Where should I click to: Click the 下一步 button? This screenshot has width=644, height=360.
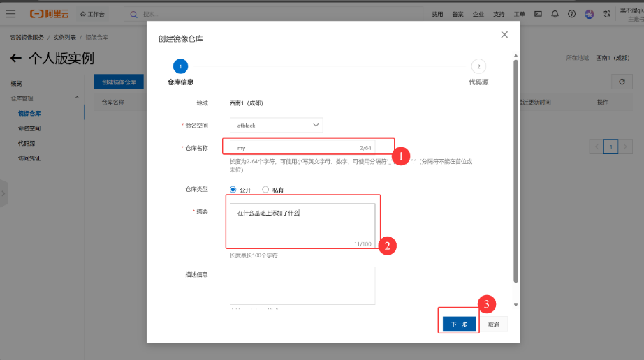(459, 324)
